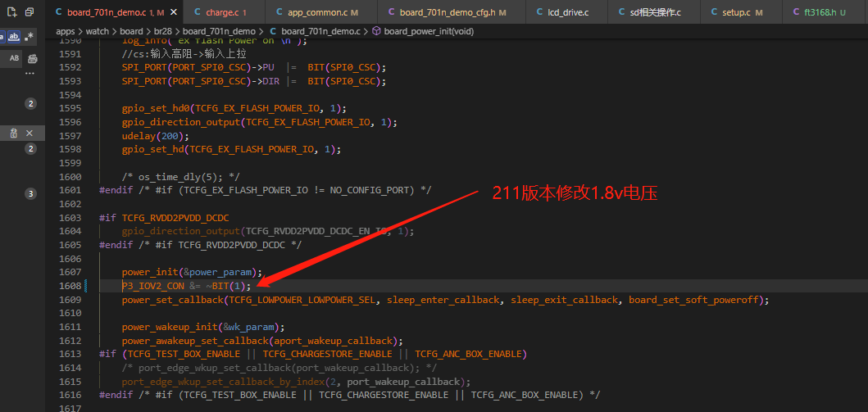Screen dimensions: 868x412
Task: Dismiss the highlighted search result
Action: click(30, 134)
